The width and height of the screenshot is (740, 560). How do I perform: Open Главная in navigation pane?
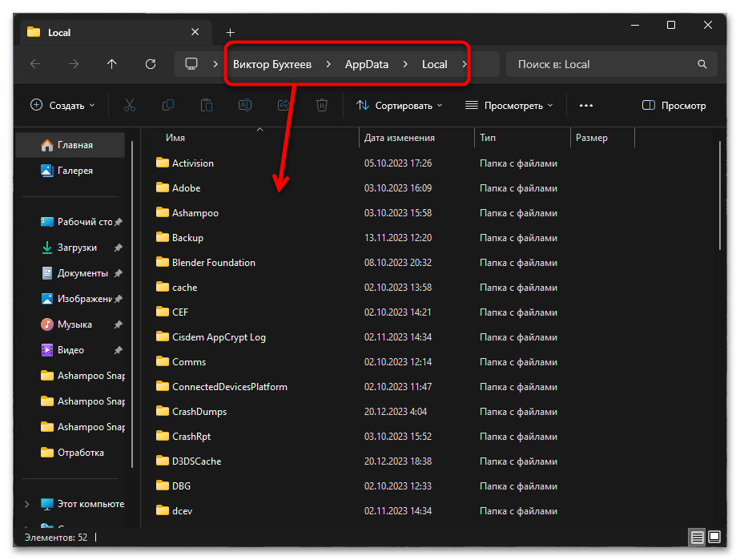point(70,145)
